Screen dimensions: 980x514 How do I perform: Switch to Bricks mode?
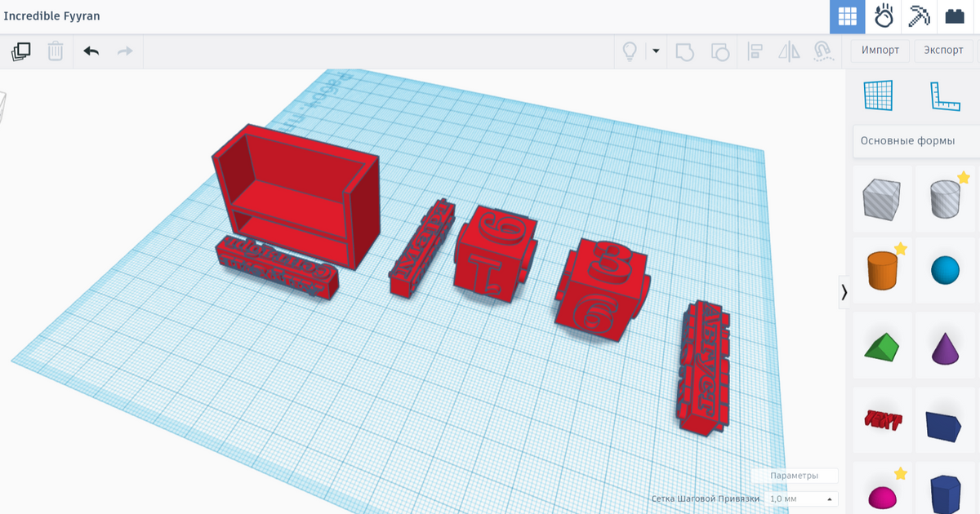tap(955, 16)
